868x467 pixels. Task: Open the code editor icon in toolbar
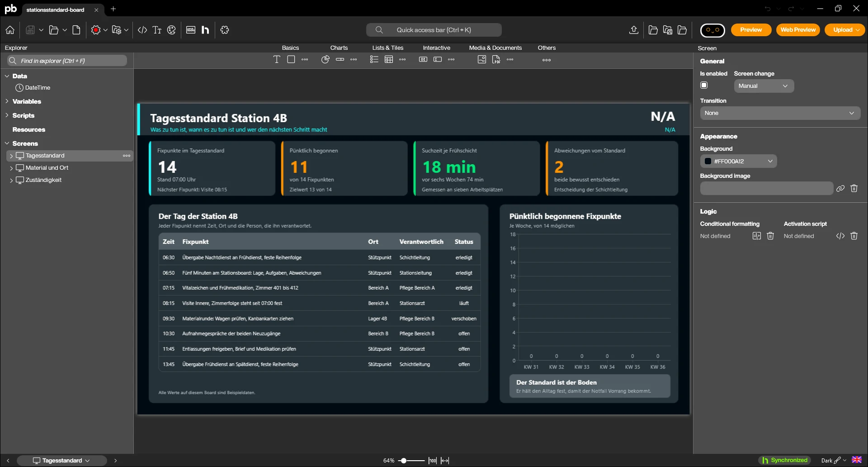coord(142,30)
